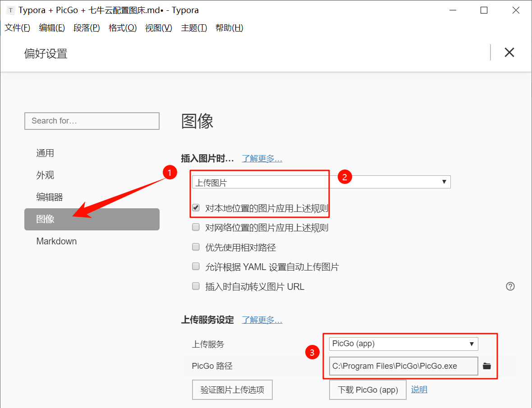
Task: Toggle apply rule to local images checkbox
Action: click(196, 208)
